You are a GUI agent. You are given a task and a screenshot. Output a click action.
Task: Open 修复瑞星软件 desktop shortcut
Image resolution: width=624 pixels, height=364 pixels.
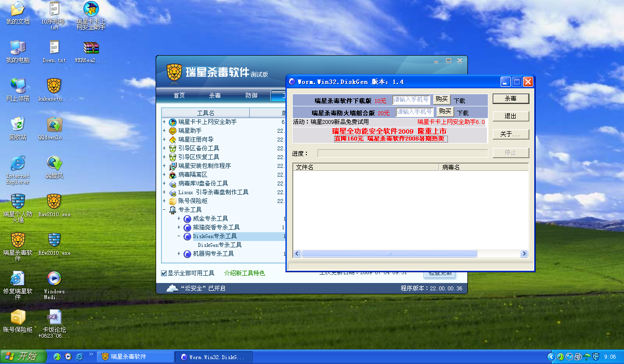point(18,285)
